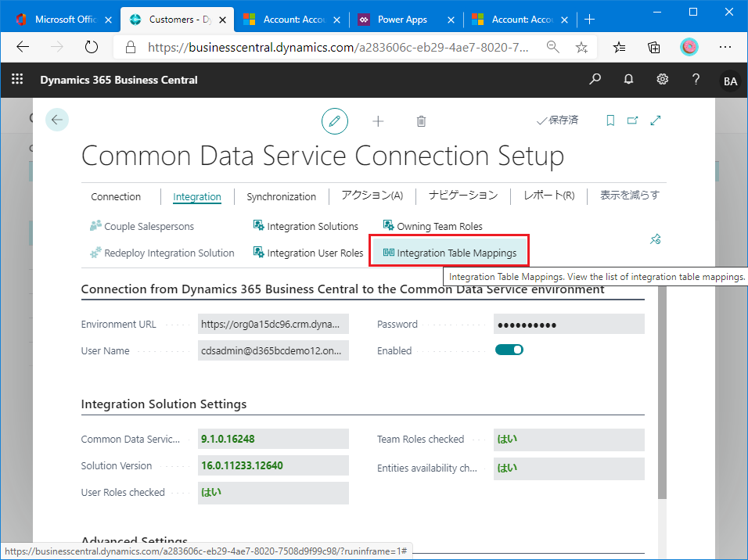This screenshot has height=560, width=748.
Task: Open browser collections
Action: point(653,47)
